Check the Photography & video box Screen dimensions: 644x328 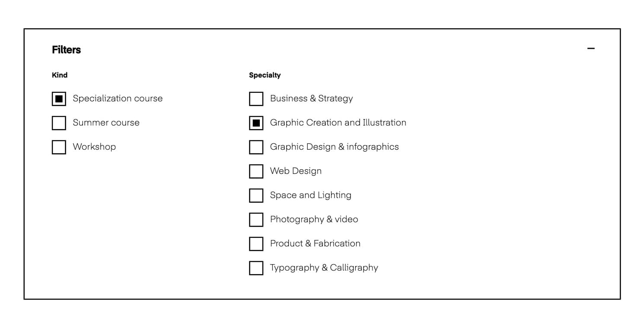pos(256,220)
